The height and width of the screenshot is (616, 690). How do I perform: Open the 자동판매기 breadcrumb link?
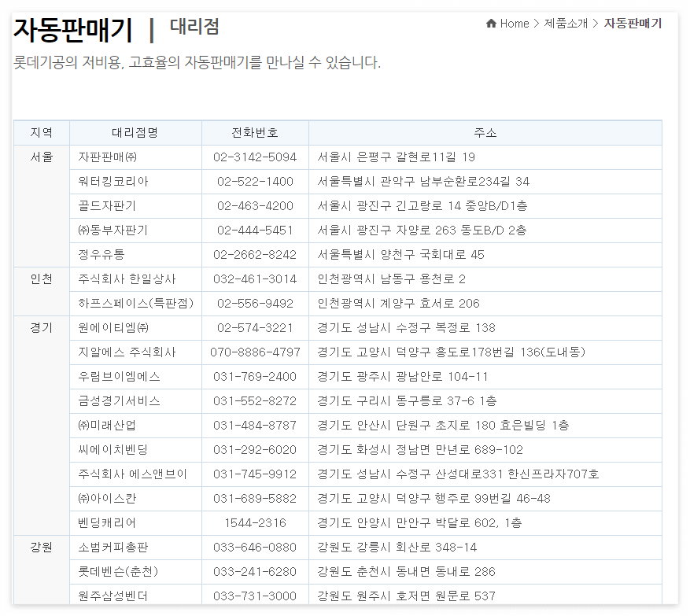(x=633, y=24)
